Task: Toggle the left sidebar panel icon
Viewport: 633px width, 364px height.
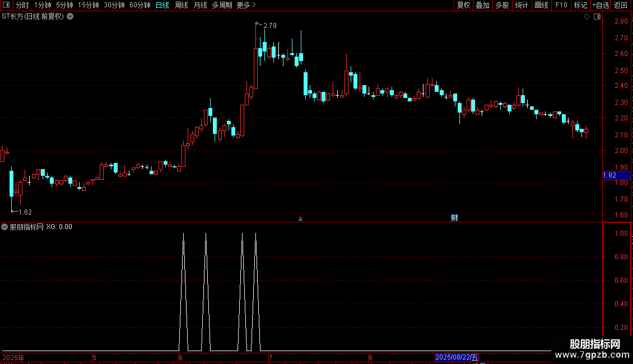Action: [x=6, y=5]
